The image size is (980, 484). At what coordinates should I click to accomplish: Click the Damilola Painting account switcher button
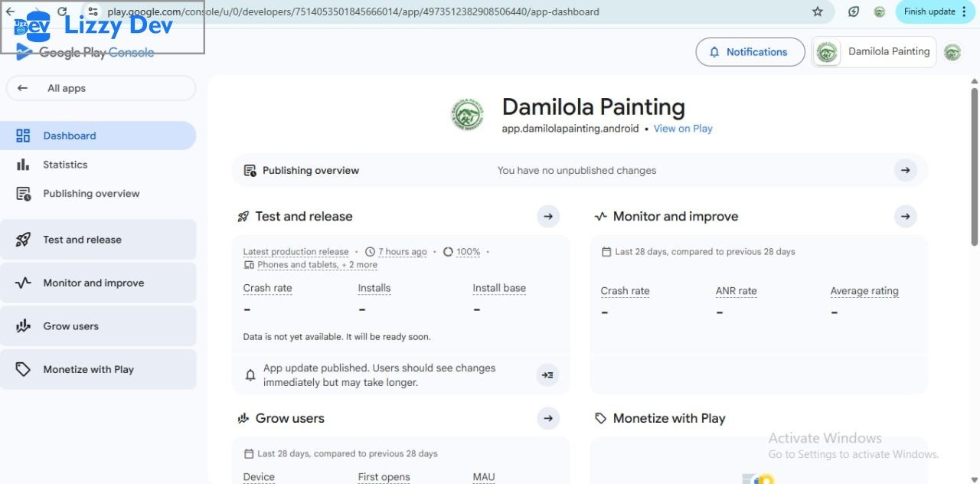tap(874, 52)
